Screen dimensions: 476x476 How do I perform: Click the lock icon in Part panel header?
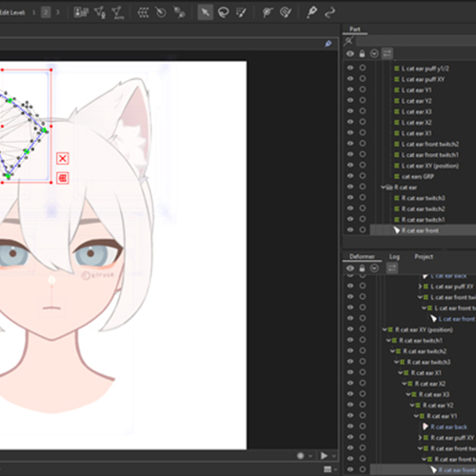point(362,53)
